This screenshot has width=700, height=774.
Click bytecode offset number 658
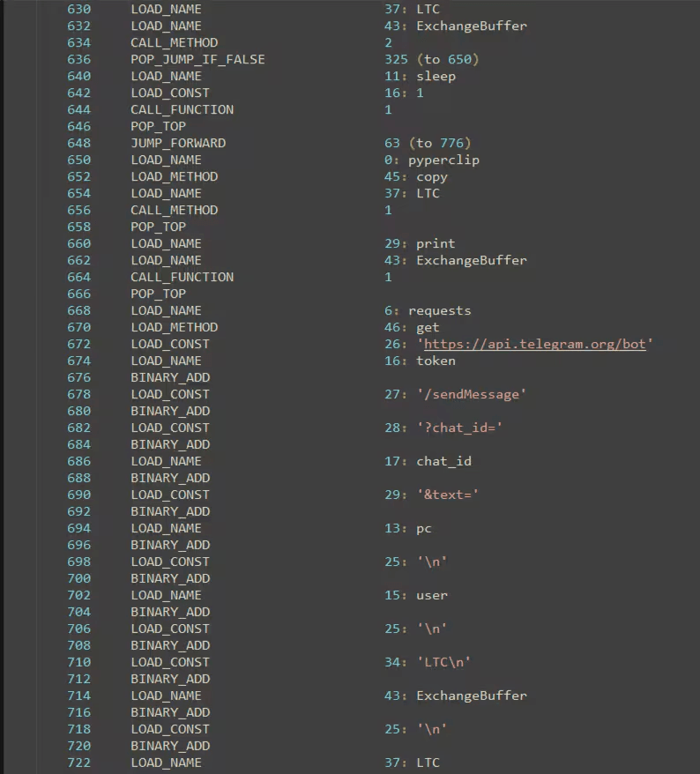79,227
